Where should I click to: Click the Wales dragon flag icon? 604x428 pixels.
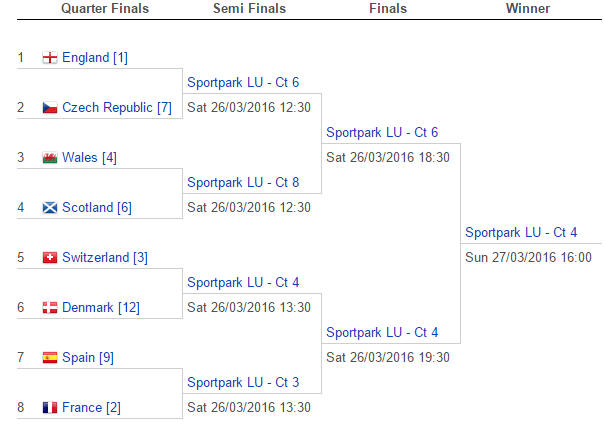[x=49, y=158]
